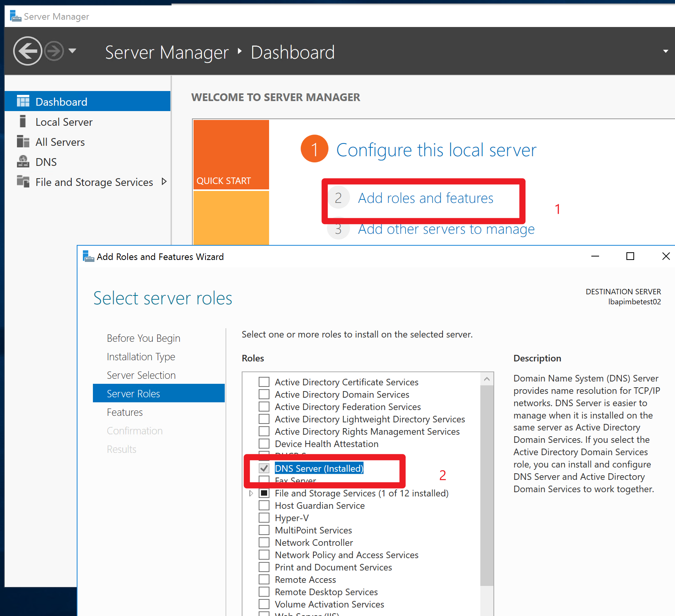Click the Server Manager title bar icon

coord(15,16)
